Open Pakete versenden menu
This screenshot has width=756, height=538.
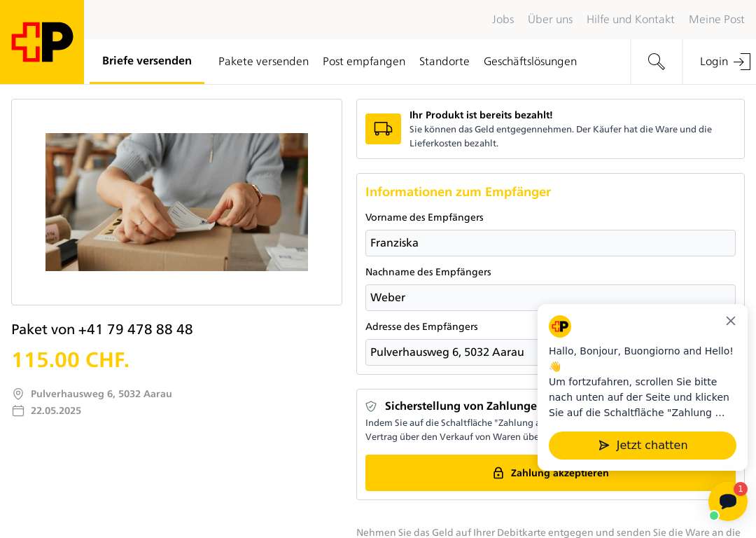pyautogui.click(x=263, y=62)
